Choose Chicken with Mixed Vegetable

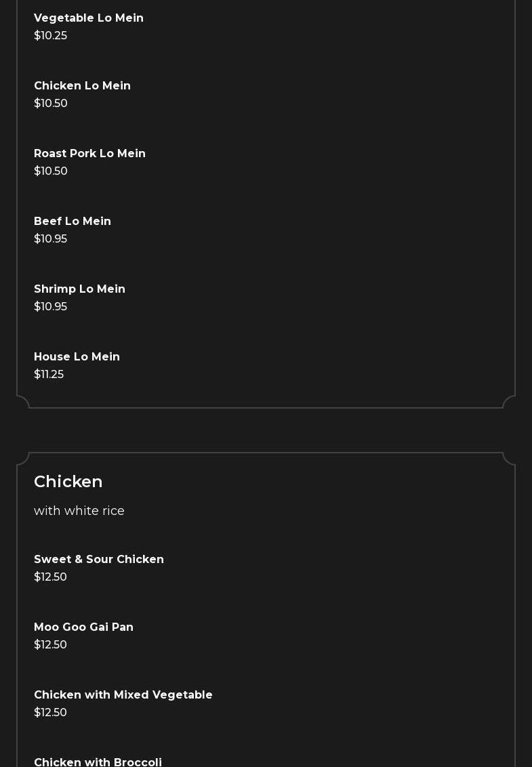[123, 695]
